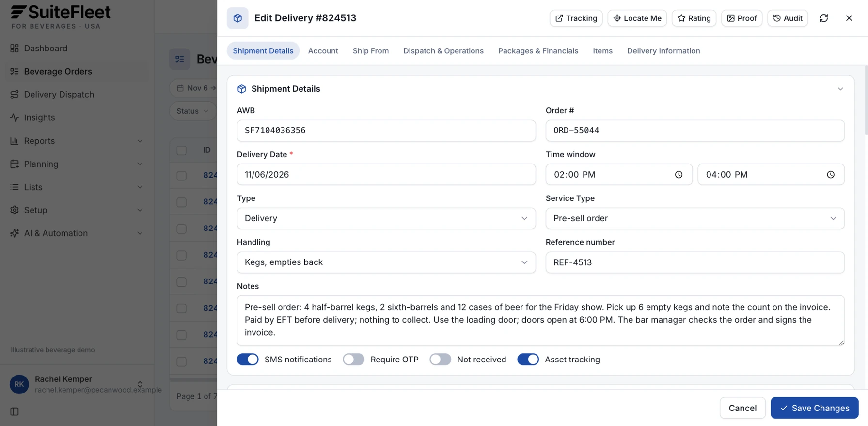Check the select-all checkbox in the ID header
Image resolution: width=868 pixels, height=426 pixels.
[x=182, y=150]
